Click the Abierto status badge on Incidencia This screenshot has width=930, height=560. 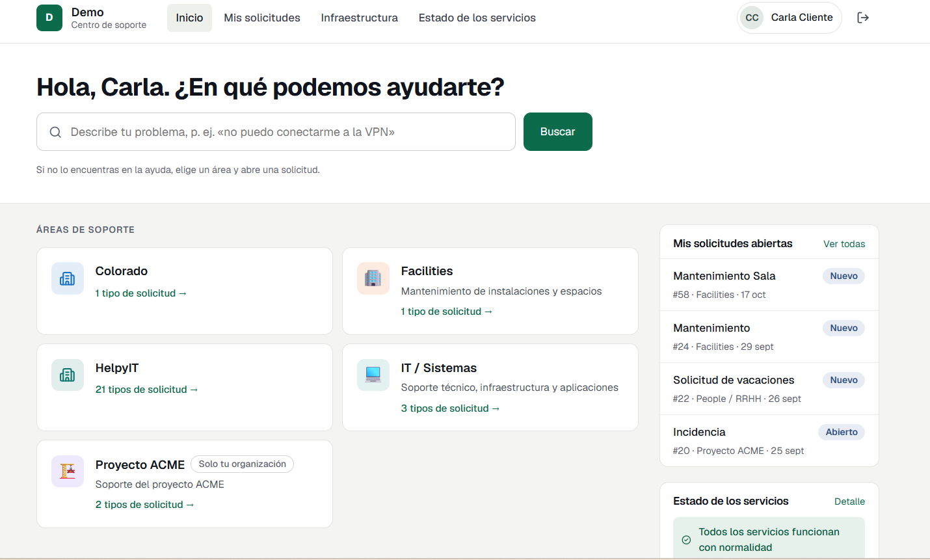[842, 432]
